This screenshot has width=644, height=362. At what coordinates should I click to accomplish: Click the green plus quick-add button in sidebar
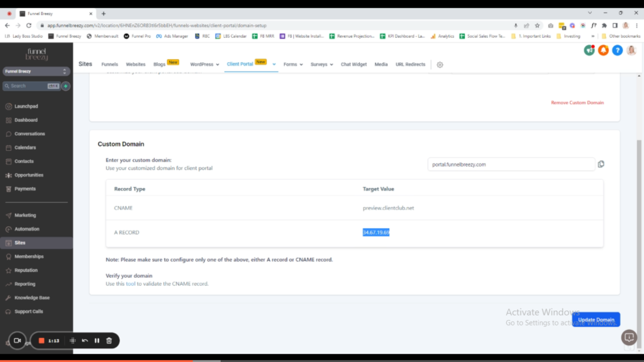click(x=66, y=86)
